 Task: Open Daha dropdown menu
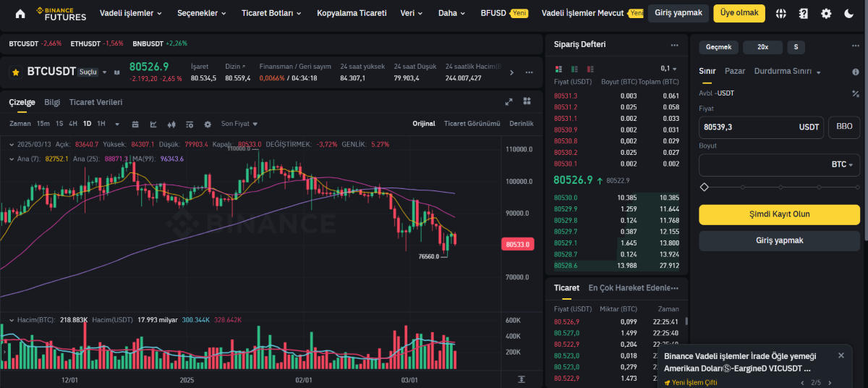[451, 13]
